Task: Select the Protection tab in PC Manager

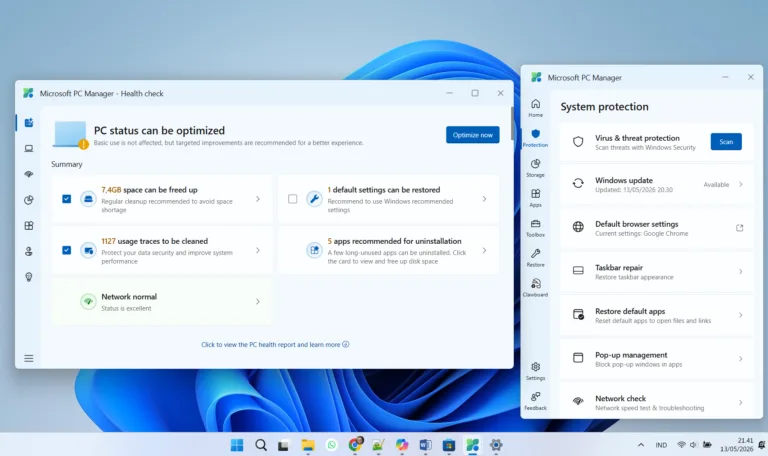Action: coord(535,138)
